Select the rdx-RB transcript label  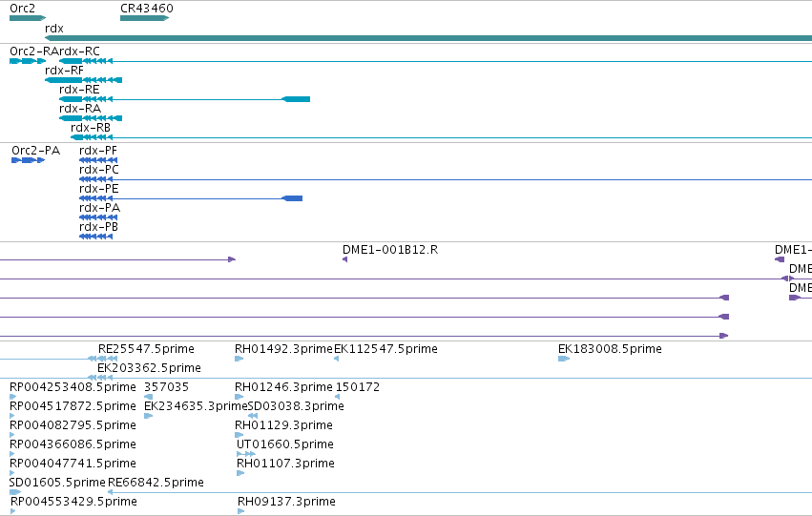pos(91,128)
